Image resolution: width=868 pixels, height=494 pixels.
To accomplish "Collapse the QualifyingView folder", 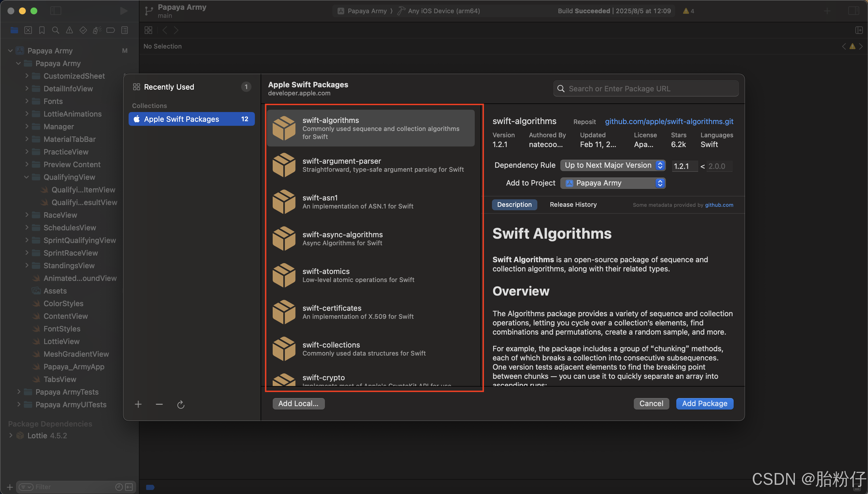I will coord(26,177).
